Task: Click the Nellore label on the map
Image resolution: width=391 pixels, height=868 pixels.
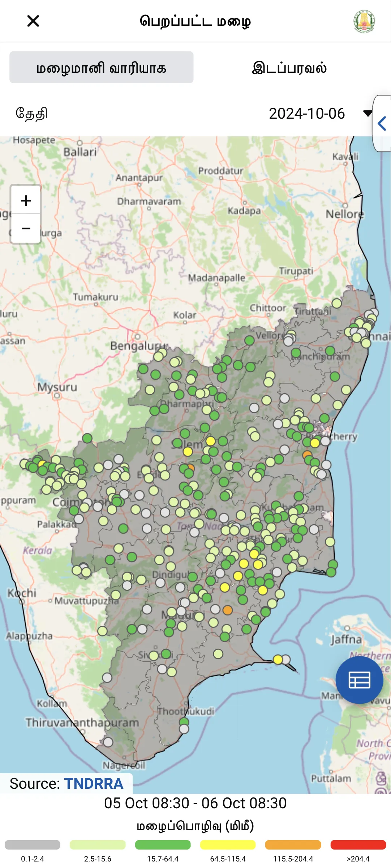Action: (345, 214)
